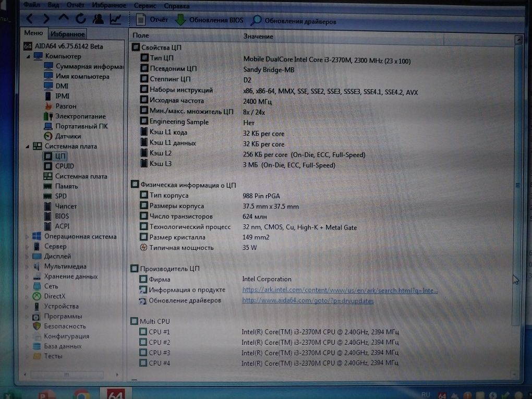
Task: Open the graph chart toolbar icon
Action: [115, 19]
